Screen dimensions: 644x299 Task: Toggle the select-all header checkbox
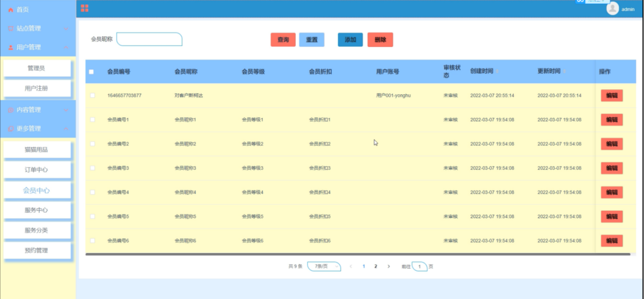coord(91,71)
